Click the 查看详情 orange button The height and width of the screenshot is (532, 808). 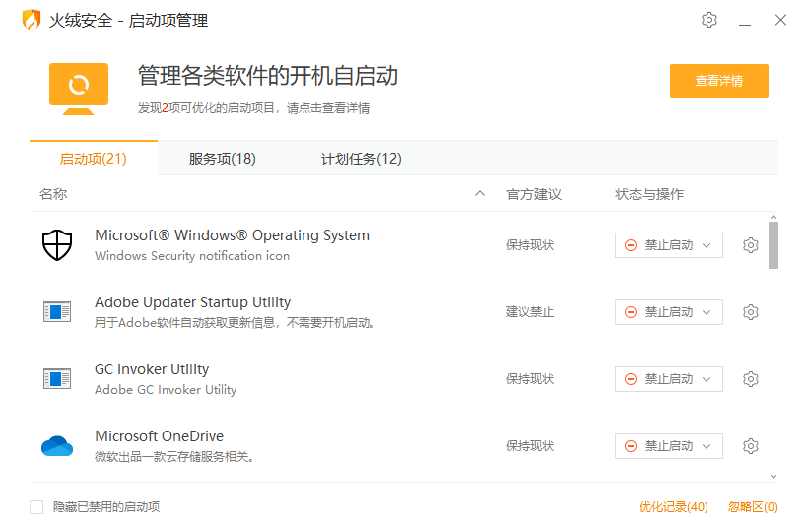[x=719, y=81]
